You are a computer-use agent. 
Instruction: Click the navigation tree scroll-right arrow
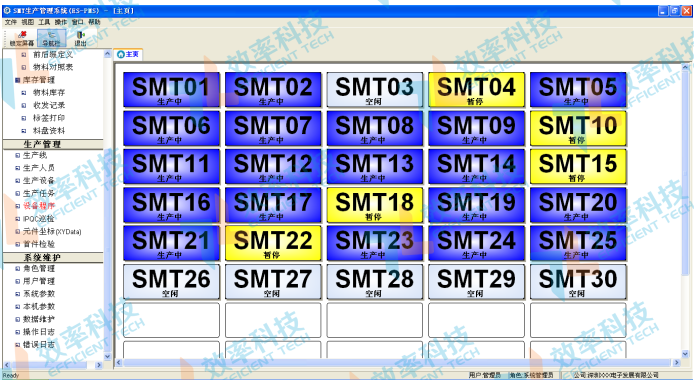pos(99,365)
